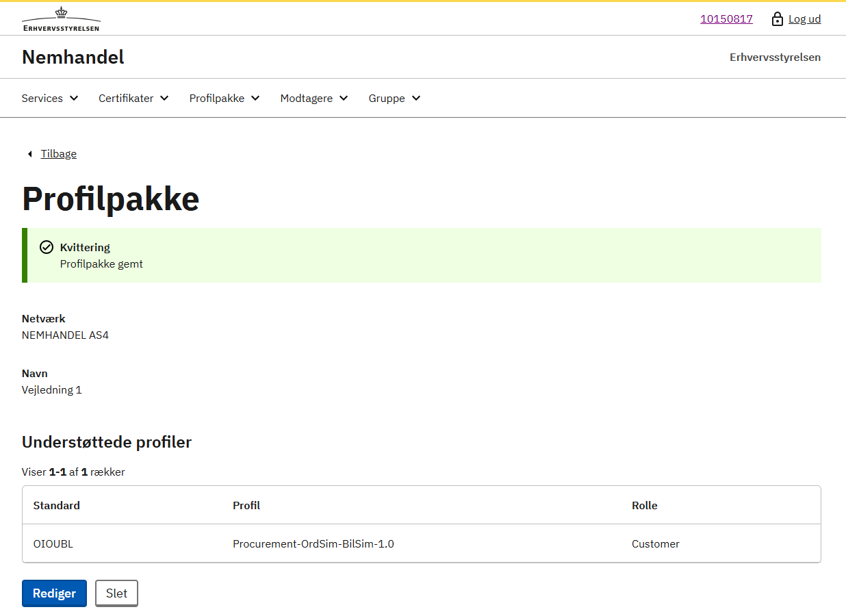The height and width of the screenshot is (616, 846).
Task: Click the Rolle column header
Action: pyautogui.click(x=645, y=506)
